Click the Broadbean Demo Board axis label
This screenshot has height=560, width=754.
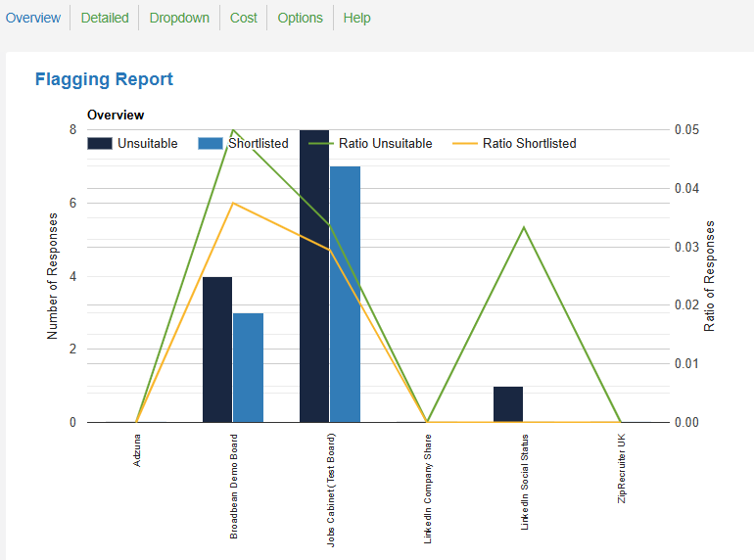234,487
